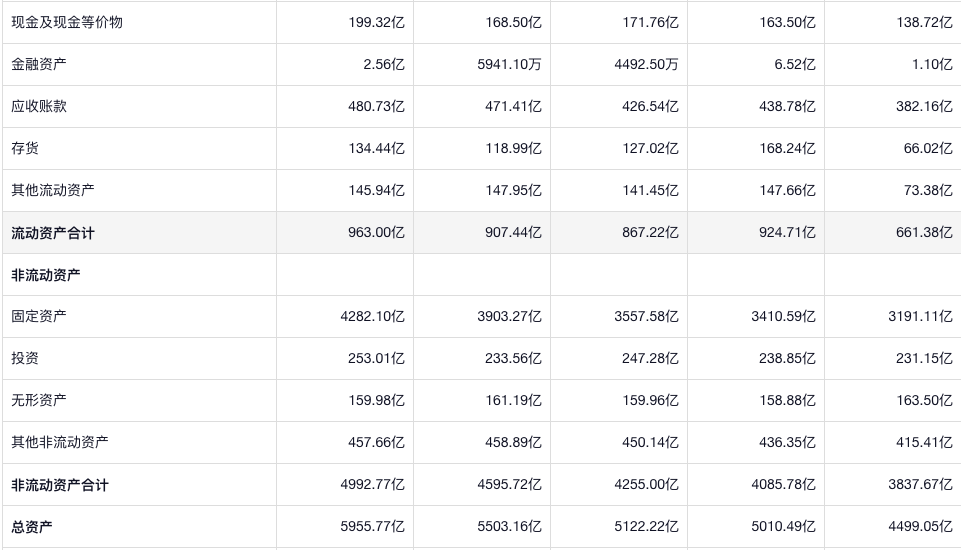Select the 168.24亿 inventory cell
Viewport: 961px width, 550px height.
[x=787, y=148]
